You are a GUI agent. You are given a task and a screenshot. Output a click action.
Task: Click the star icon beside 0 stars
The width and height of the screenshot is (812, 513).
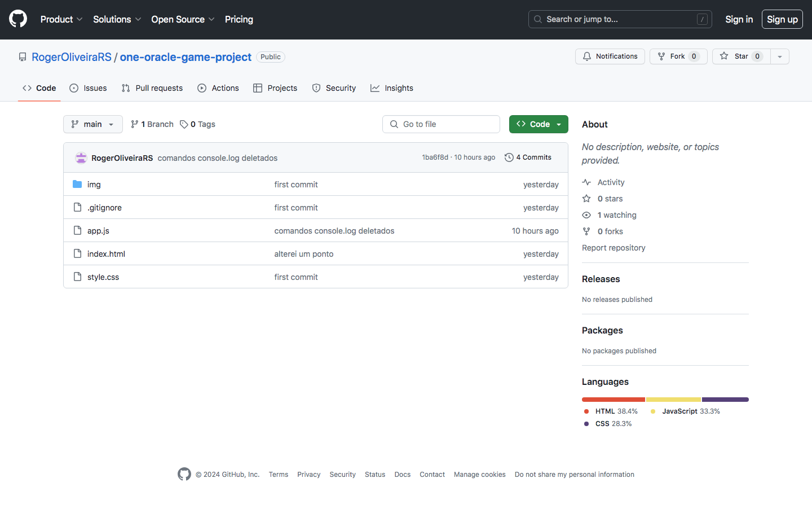click(586, 199)
